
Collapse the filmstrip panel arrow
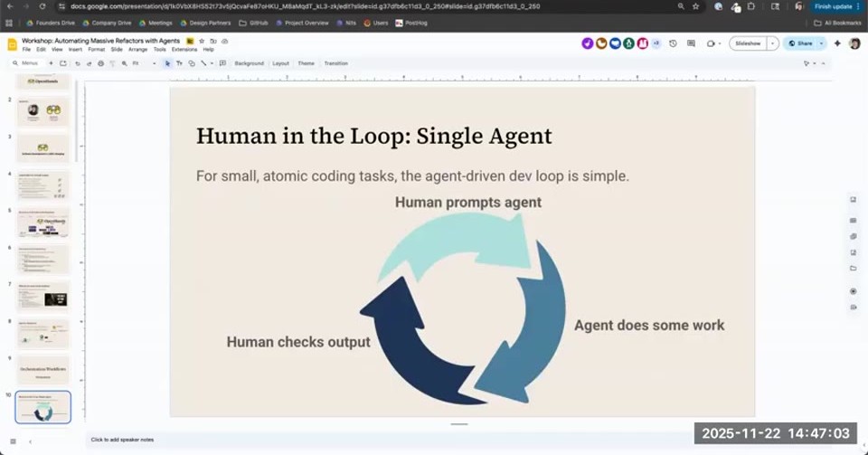coord(30,441)
